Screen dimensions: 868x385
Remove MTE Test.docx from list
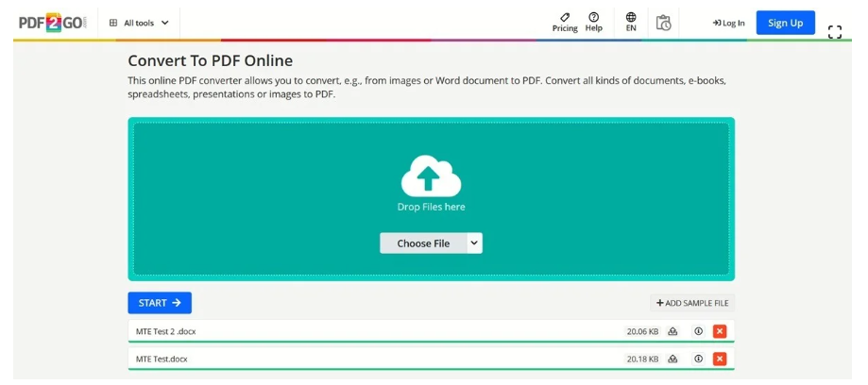click(x=720, y=359)
